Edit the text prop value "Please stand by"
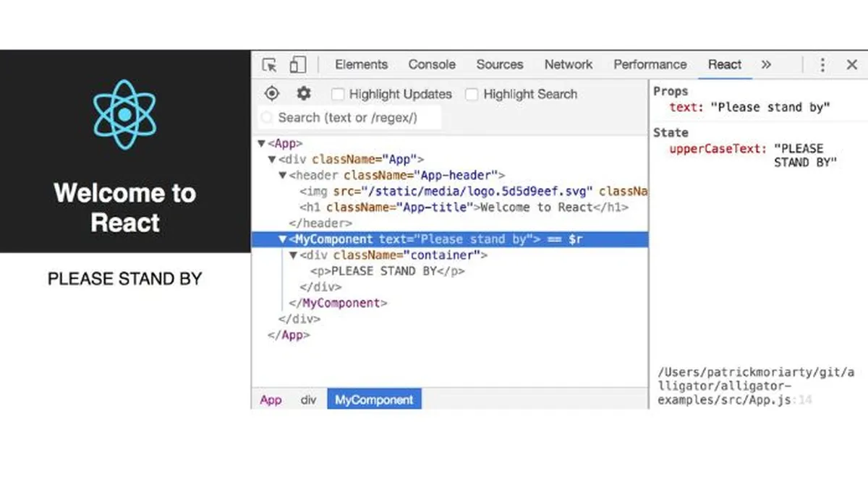 [770, 107]
